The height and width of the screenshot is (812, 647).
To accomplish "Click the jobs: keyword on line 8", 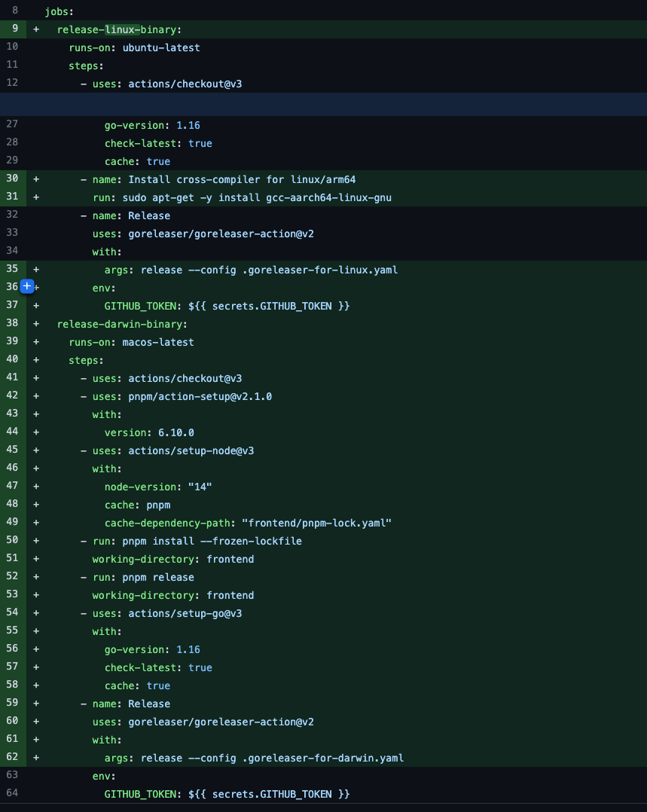I will (58, 11).
